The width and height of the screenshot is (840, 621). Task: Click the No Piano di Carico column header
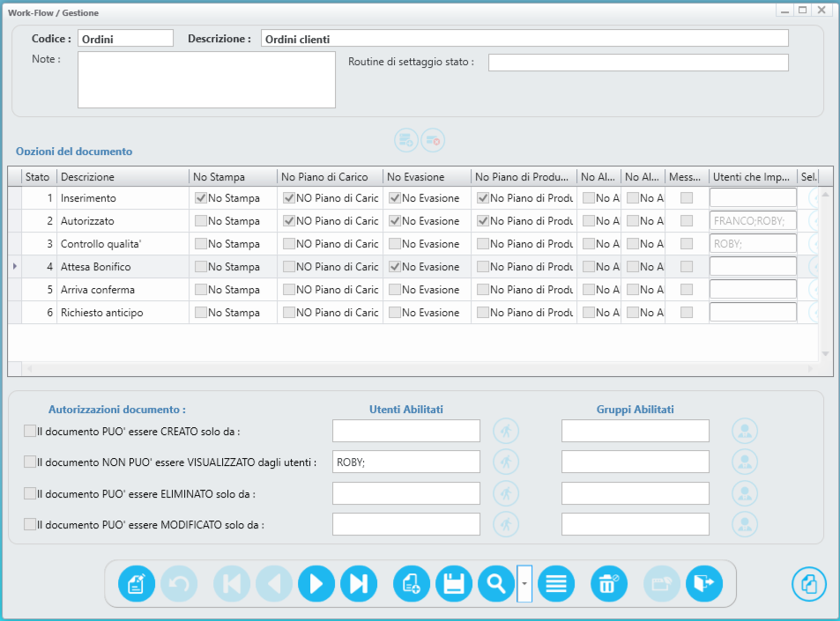pos(330,177)
